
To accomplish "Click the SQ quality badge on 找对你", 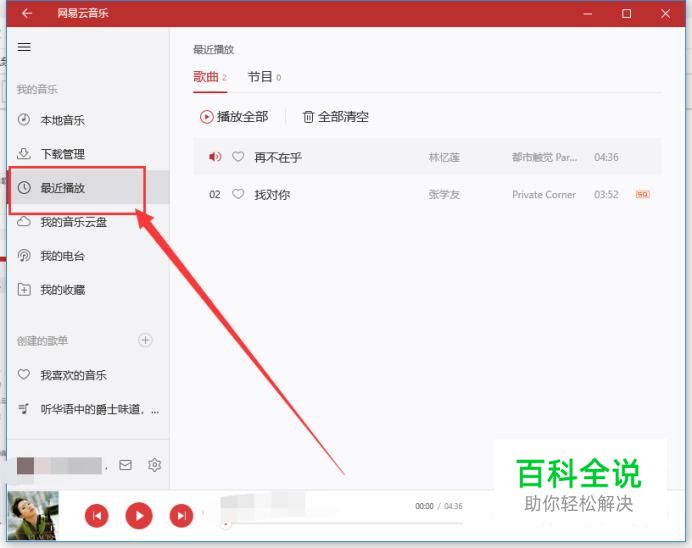I will pyautogui.click(x=643, y=195).
